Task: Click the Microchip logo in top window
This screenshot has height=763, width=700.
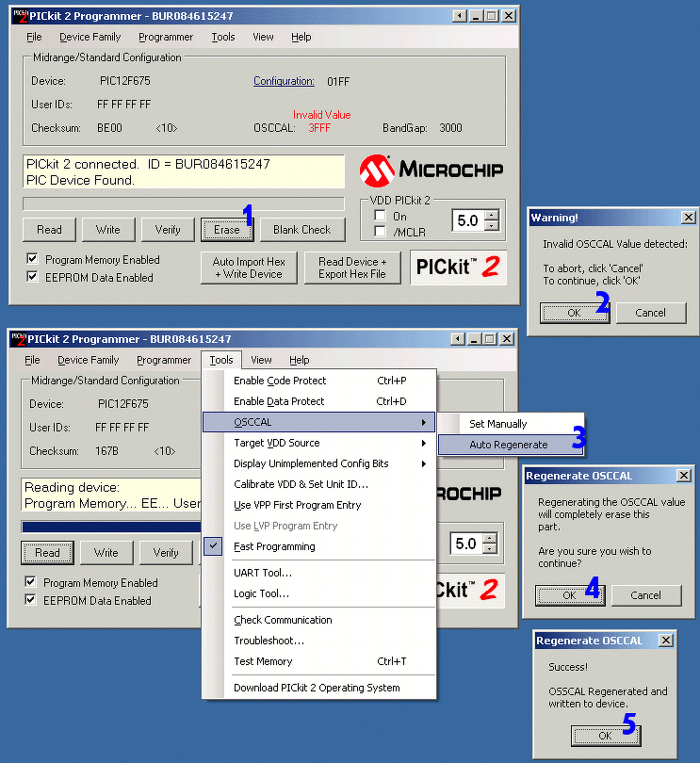Action: coord(431,170)
